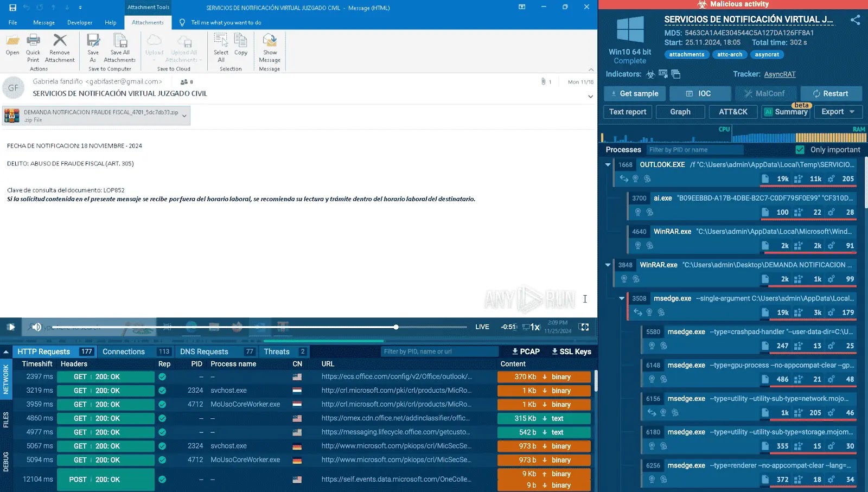The image size is (868, 492).
Task: Open the Export dropdown menu
Action: pos(838,112)
